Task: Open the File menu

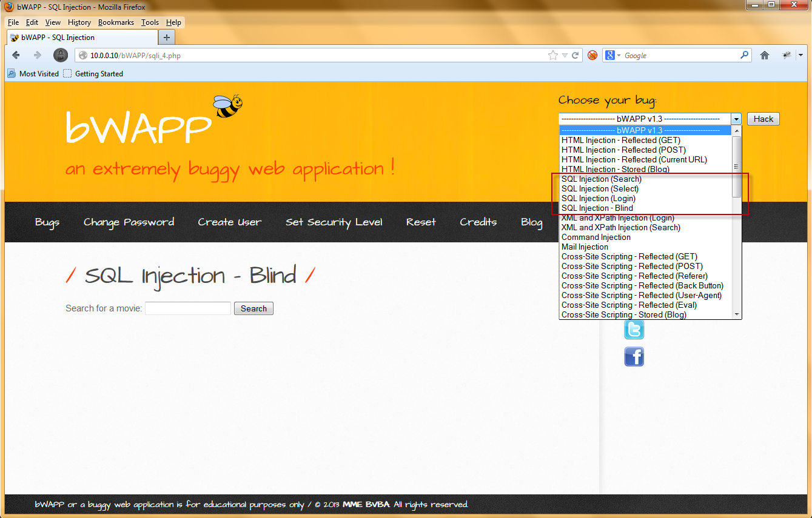Action: click(x=13, y=22)
